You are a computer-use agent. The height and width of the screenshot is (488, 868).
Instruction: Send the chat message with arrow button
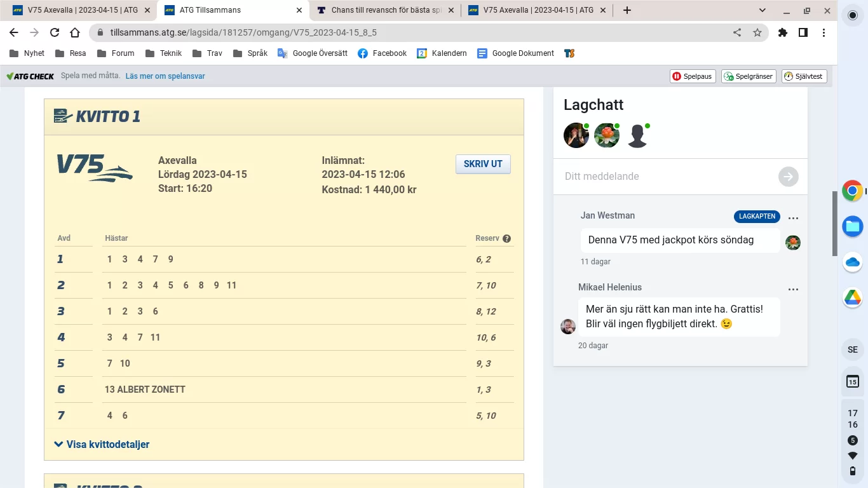coord(788,177)
